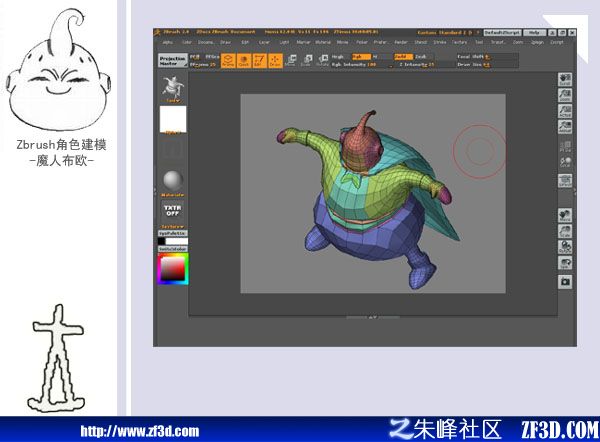600x442 pixels.
Task: Open the Layer menu
Action: (264, 42)
